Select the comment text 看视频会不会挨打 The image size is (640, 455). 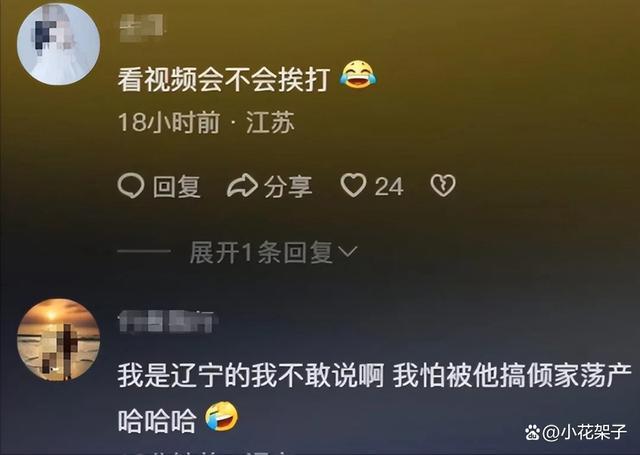[224, 79]
